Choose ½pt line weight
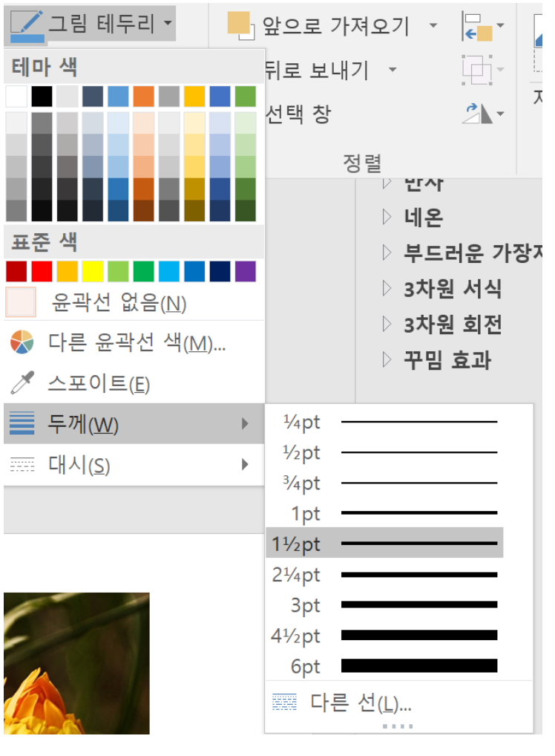This screenshot has height=756, width=555. (384, 452)
